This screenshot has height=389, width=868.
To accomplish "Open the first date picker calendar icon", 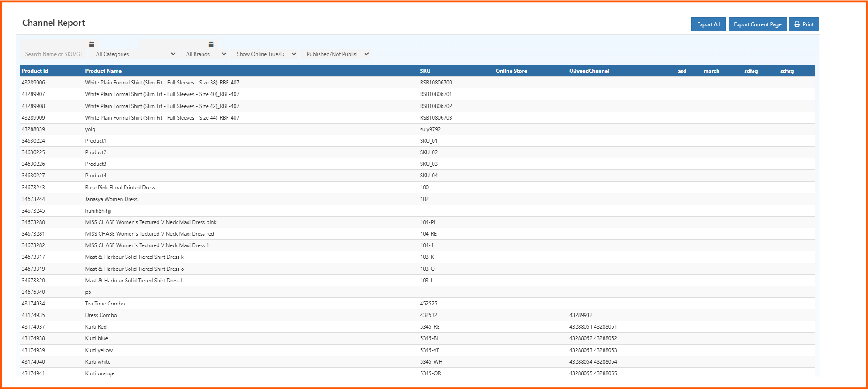I will coord(92,44).
